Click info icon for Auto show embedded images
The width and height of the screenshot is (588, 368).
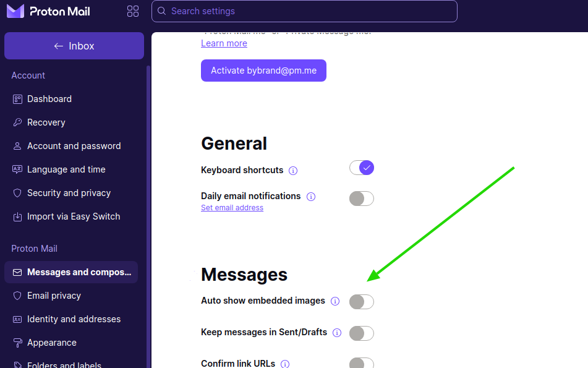335,301
